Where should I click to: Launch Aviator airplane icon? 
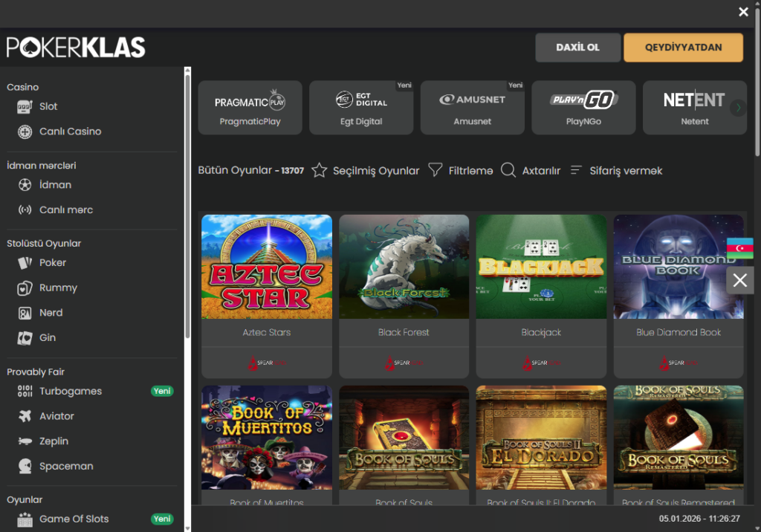point(25,416)
